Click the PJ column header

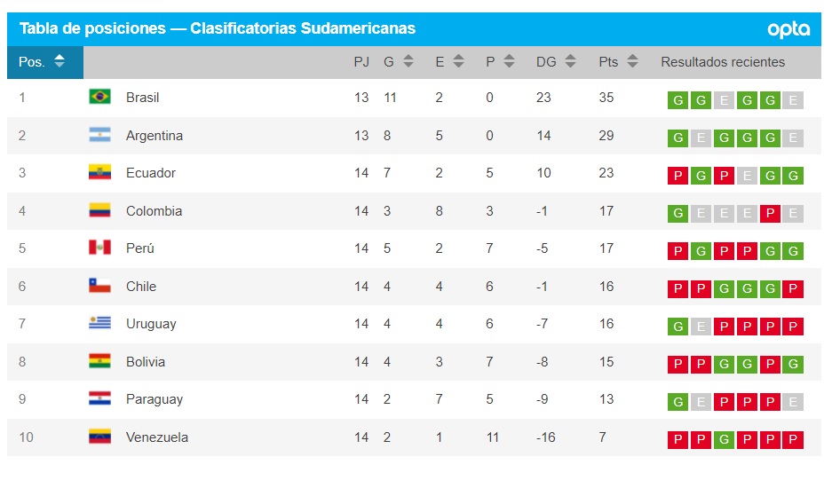(361, 62)
